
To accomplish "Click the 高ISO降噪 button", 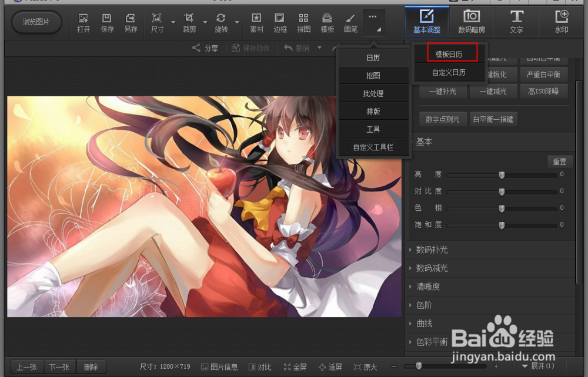I will click(543, 92).
